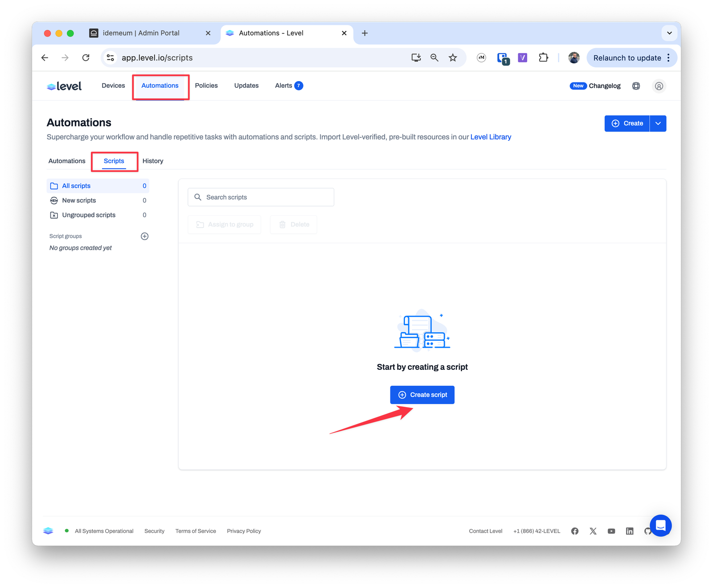Reload the current page
This screenshot has width=713, height=588.
86,57
